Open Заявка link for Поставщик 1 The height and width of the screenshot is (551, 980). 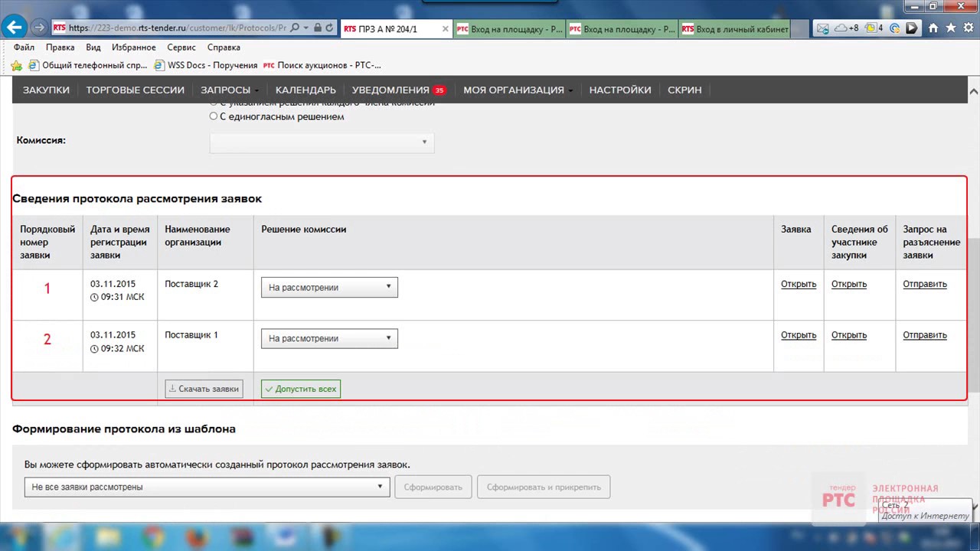799,335
